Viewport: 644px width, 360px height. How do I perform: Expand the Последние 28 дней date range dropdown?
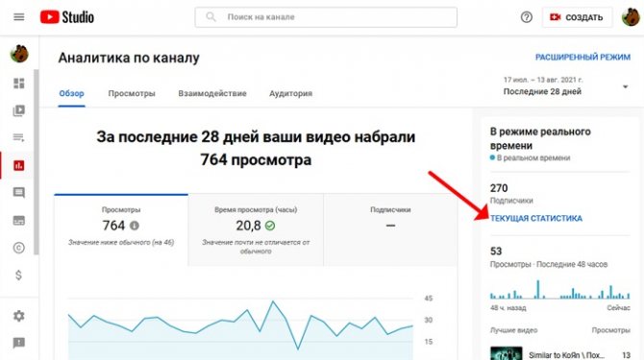(566, 86)
